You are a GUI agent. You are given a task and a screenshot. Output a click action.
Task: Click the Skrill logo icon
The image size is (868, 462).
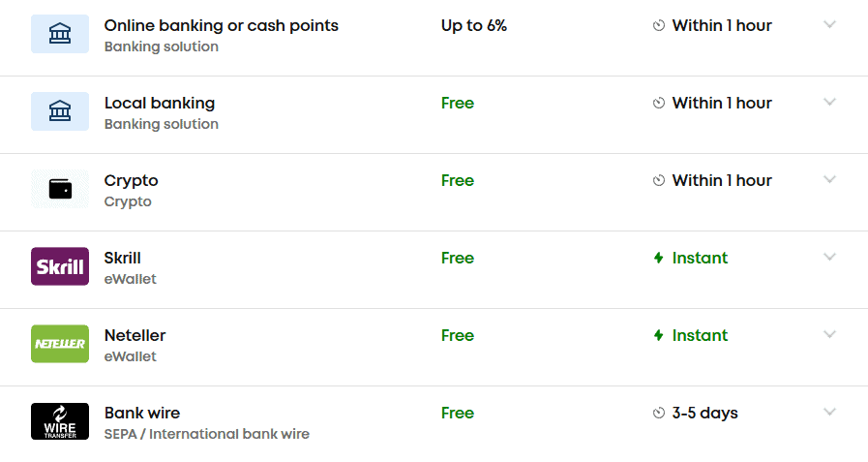[x=60, y=266]
